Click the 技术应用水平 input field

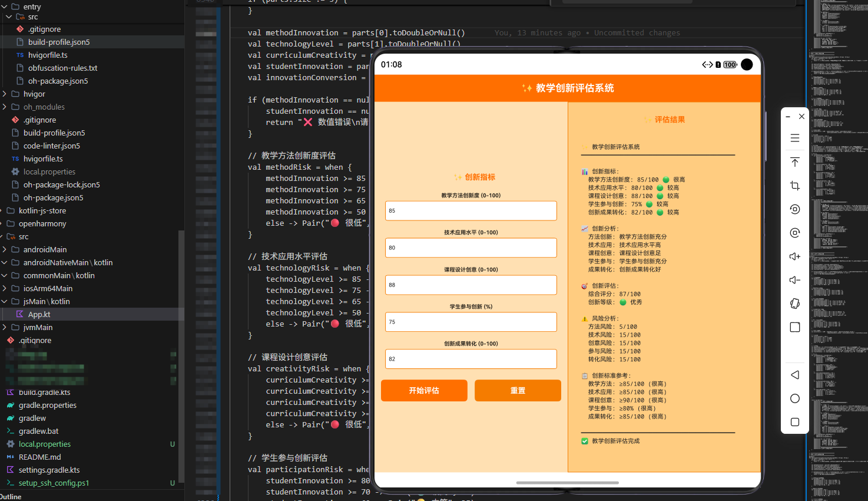(x=471, y=248)
